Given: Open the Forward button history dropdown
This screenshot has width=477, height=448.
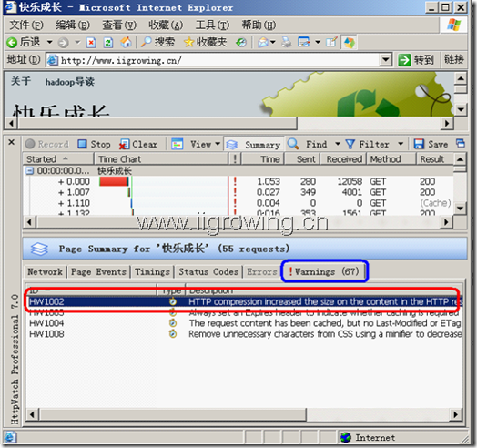Looking at the screenshot, I should (x=77, y=42).
